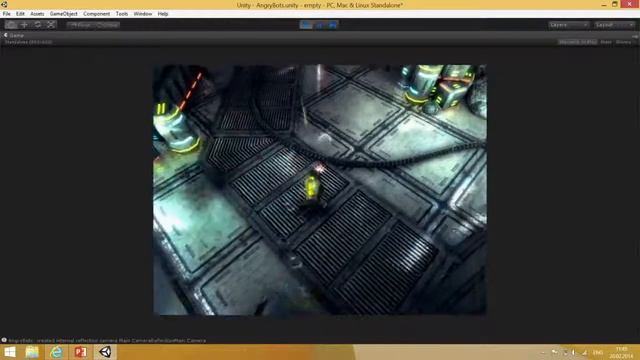640x360 pixels.
Task: Click the console message in the status bar
Action: [107, 340]
